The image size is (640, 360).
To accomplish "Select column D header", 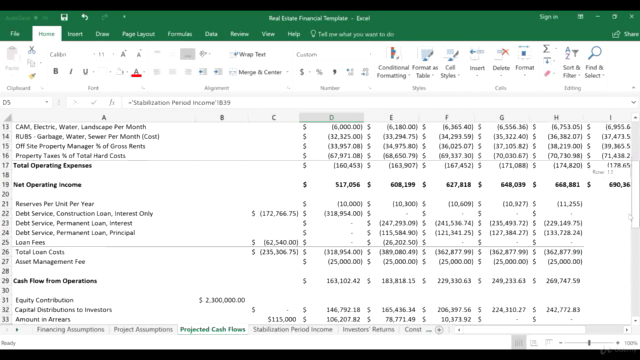I will tap(331, 118).
